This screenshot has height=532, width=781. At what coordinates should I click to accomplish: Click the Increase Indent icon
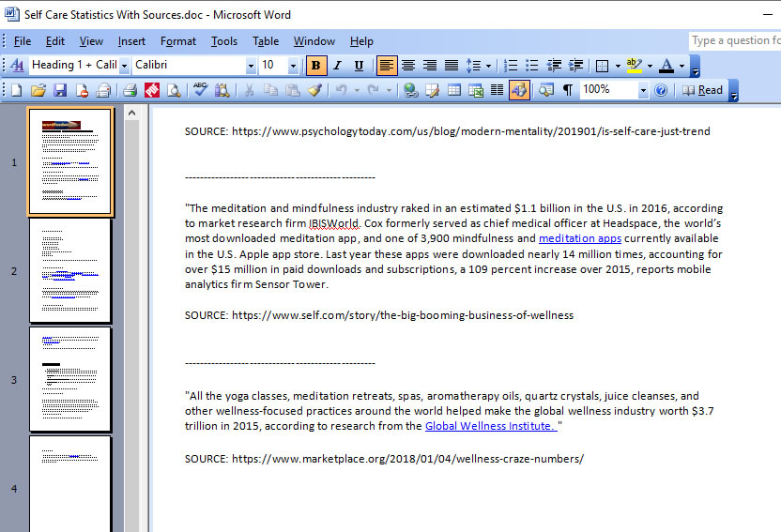tap(575, 65)
